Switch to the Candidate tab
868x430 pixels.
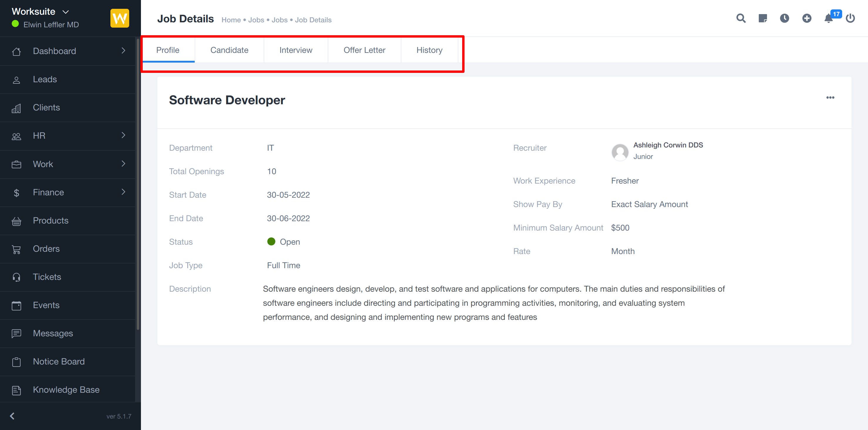point(229,50)
